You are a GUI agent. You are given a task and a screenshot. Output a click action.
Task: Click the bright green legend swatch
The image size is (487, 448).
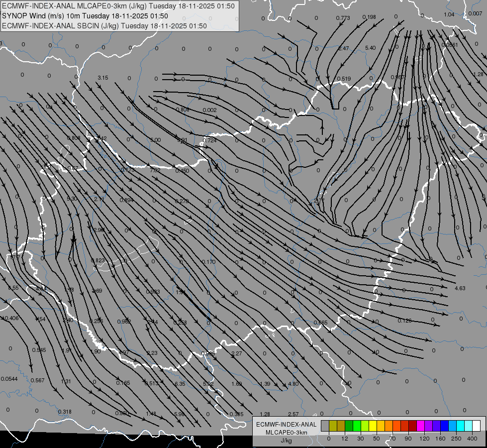pyautogui.click(x=357, y=426)
